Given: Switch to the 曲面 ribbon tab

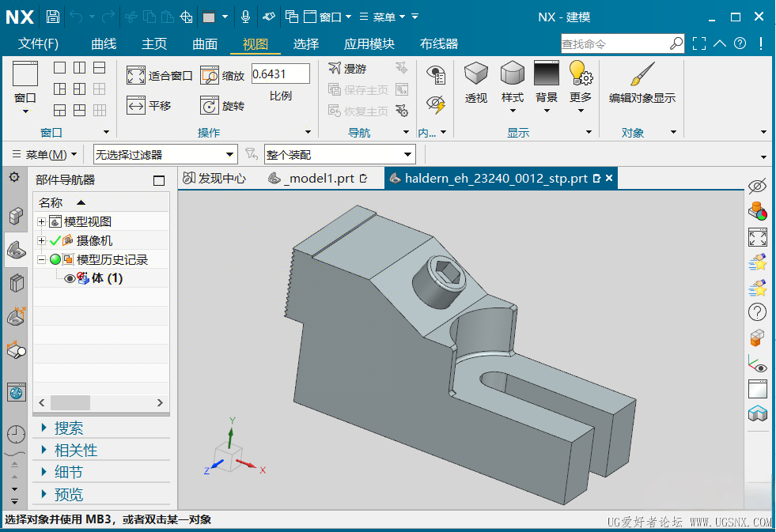Looking at the screenshot, I should point(205,44).
